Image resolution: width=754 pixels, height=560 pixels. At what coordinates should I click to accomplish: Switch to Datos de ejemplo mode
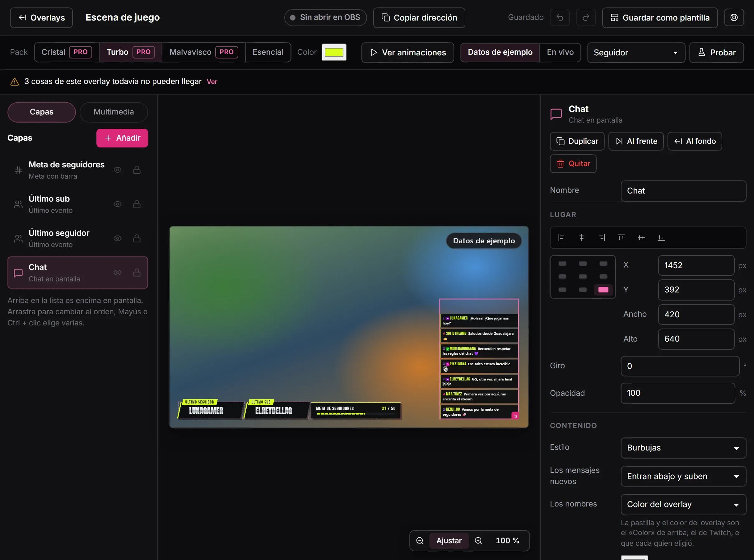[500, 52]
